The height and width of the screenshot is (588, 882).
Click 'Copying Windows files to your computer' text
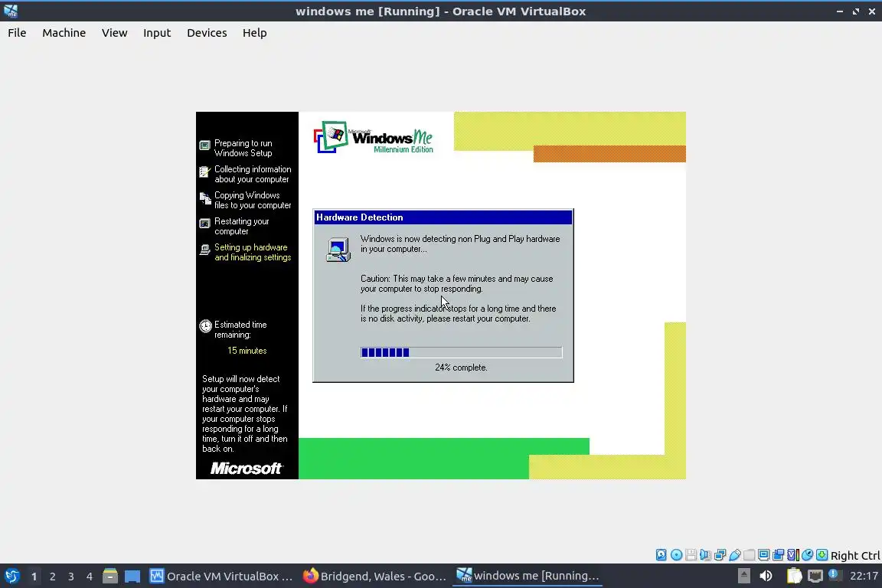click(253, 201)
